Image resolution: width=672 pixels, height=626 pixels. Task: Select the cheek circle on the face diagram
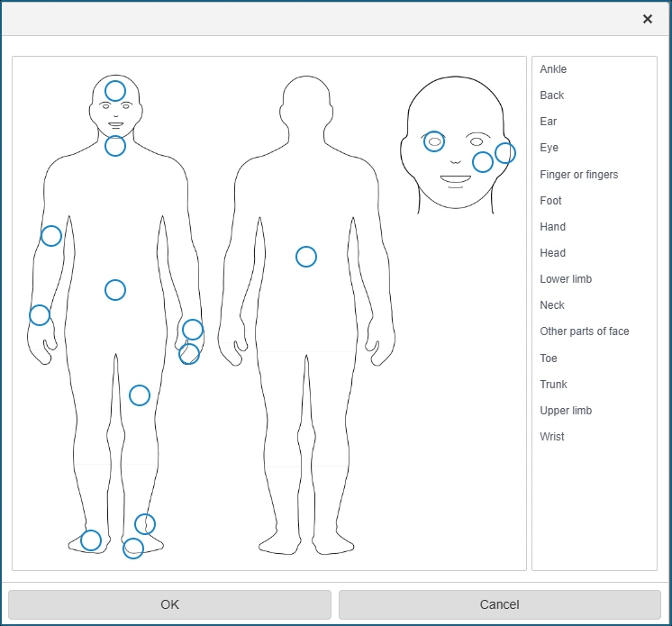click(483, 162)
